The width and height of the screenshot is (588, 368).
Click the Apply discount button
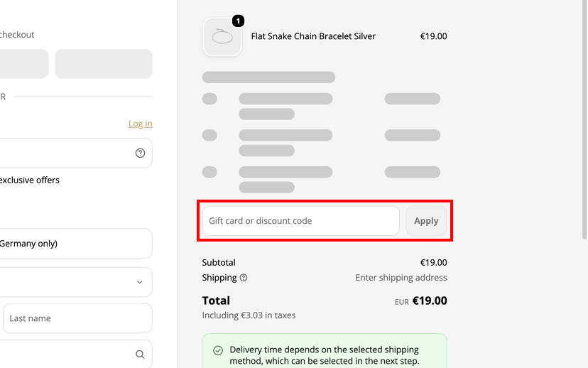point(426,221)
